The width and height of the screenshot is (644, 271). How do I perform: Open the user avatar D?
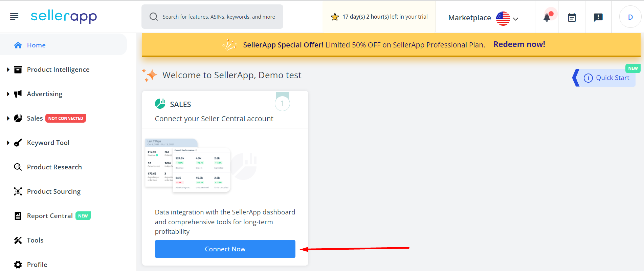click(630, 17)
